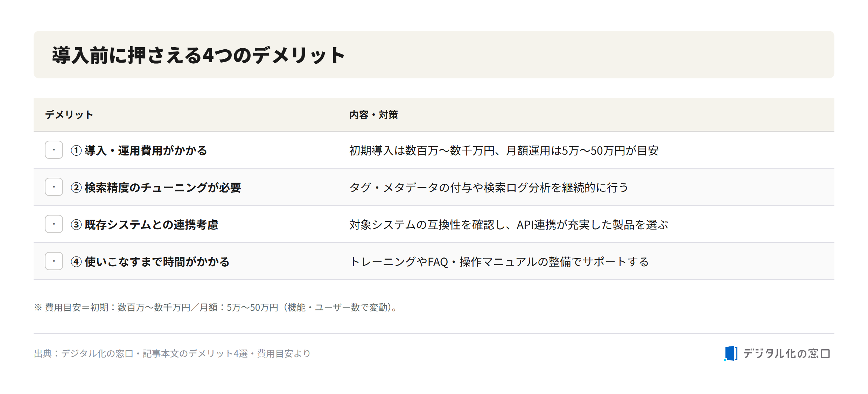This screenshot has height=394, width=868.
Task: Click the text about API連携が充実した製品
Action: [509, 225]
